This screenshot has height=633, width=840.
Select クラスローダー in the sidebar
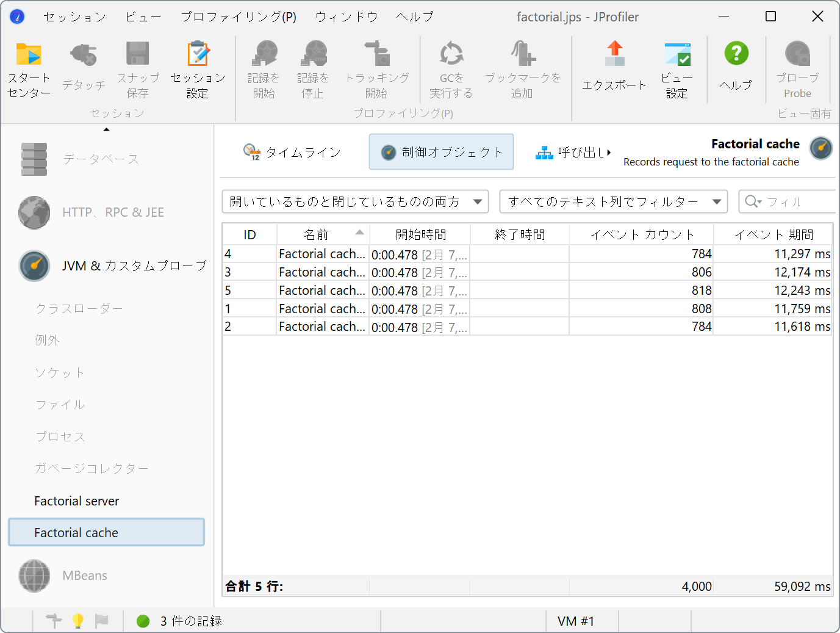79,309
